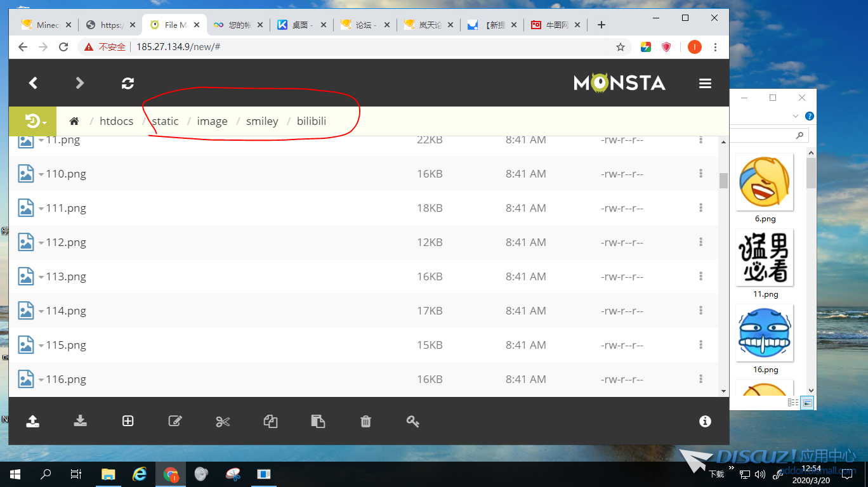Open Internet Explorer from taskbar
Image resolution: width=868 pixels, height=487 pixels.
pos(140,474)
